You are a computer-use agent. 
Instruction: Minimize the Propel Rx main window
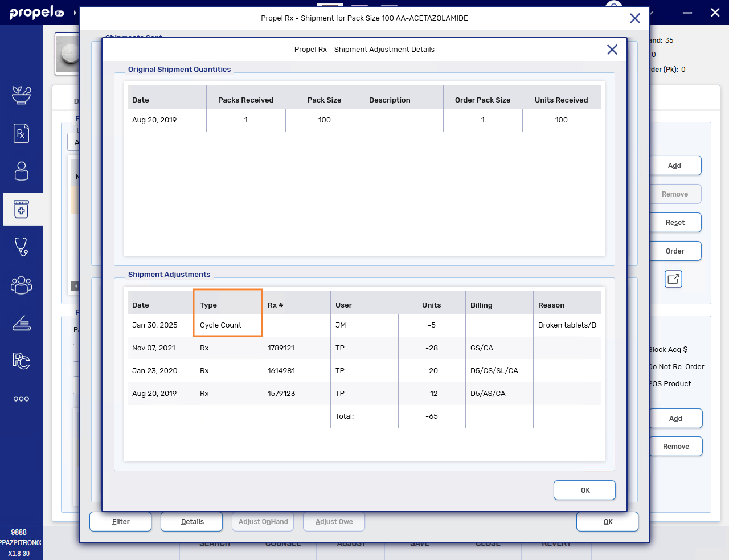[687, 13]
